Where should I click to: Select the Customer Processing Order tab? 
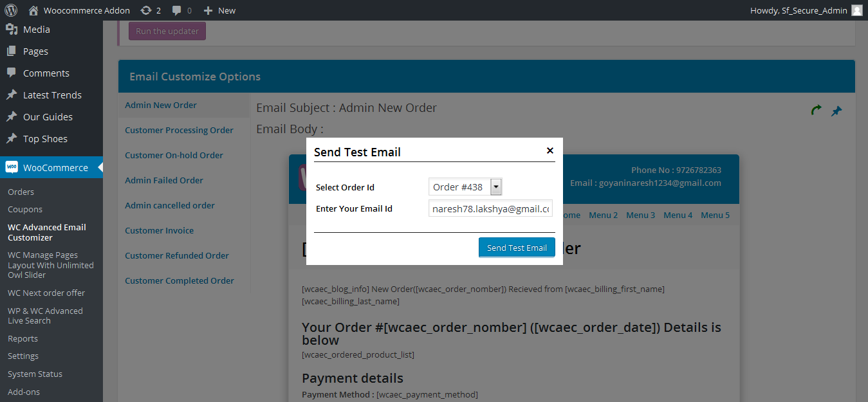click(x=179, y=130)
